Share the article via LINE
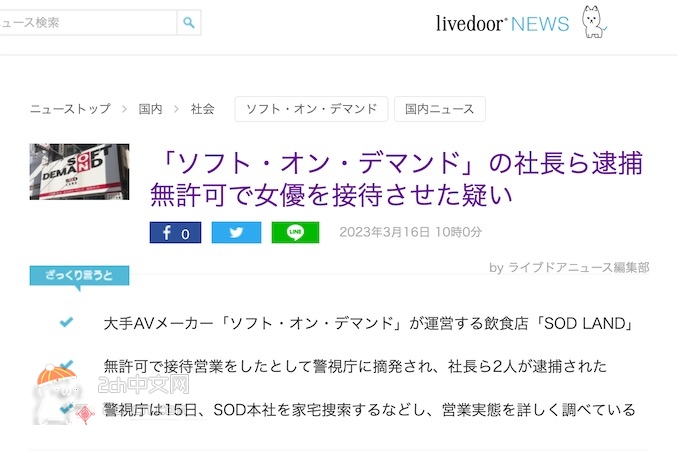Image resolution: width=678 pixels, height=455 pixels. [295, 233]
